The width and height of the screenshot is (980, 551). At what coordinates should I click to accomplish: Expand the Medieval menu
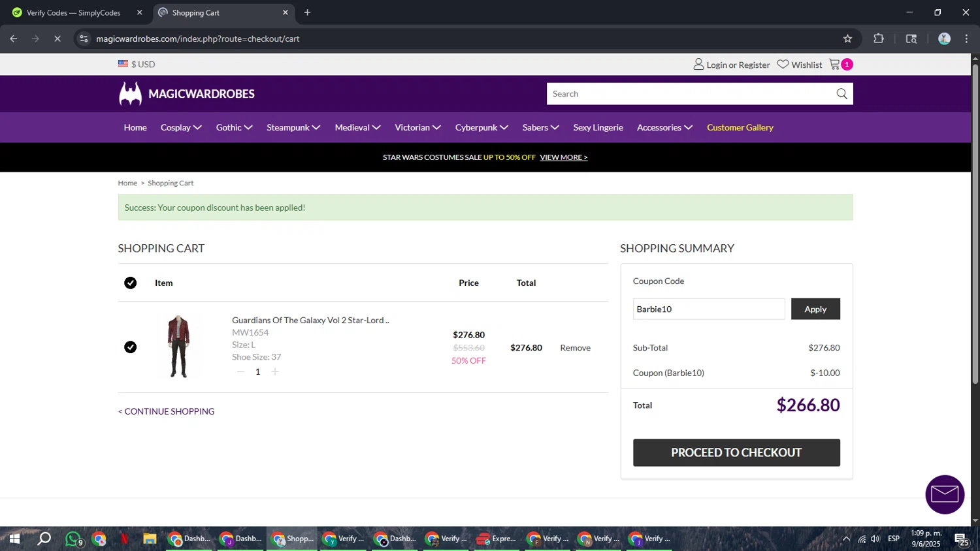pos(358,127)
